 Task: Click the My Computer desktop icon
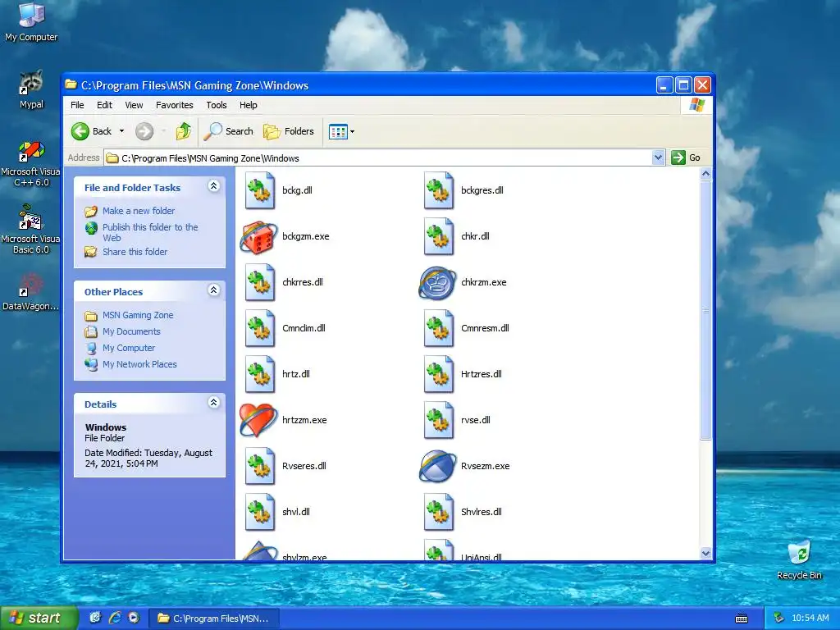[x=31, y=22]
